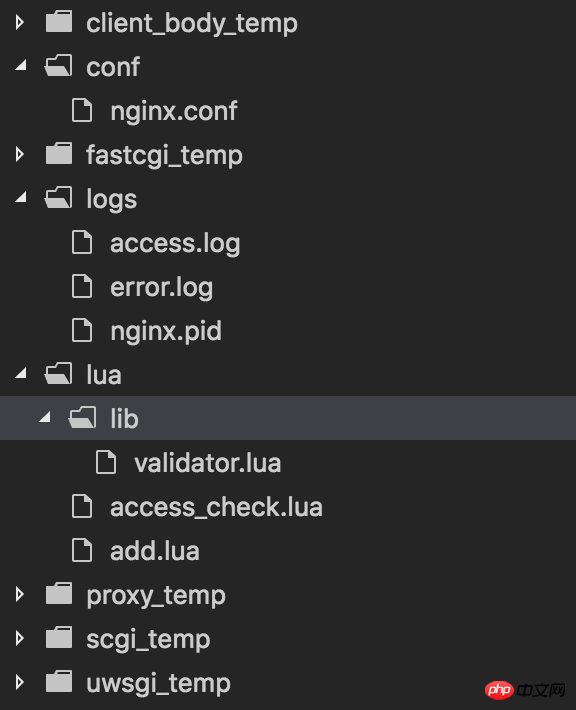Expand the client_body_temp folder arrow
This screenshot has width=576, height=710.
(x=19, y=22)
